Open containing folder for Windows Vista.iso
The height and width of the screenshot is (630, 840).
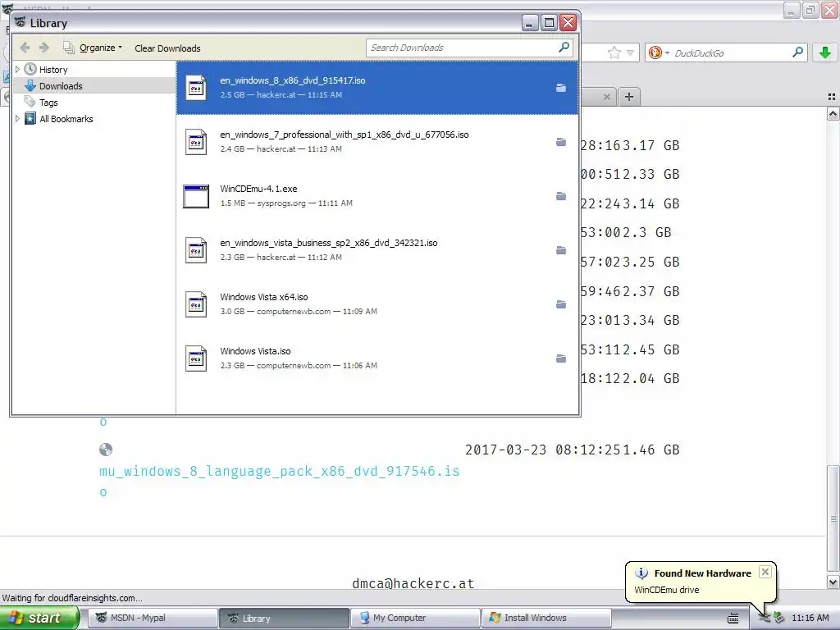[561, 358]
